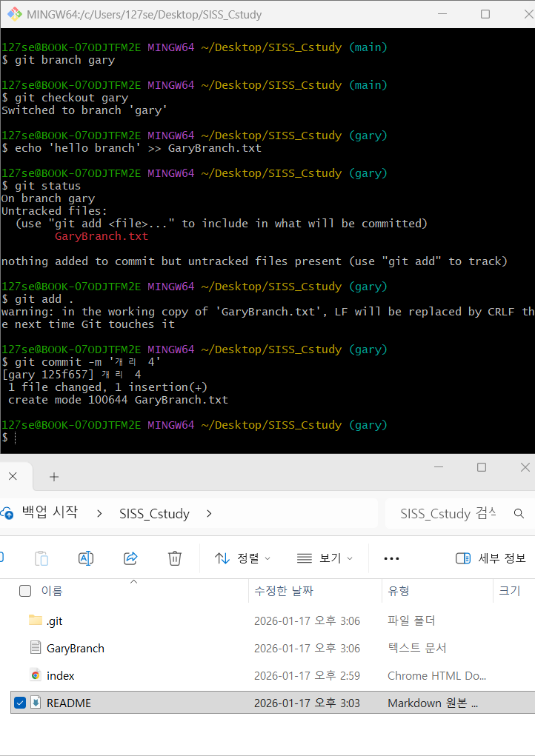Image resolution: width=535 pixels, height=756 pixels.
Task: Toggle the select-all checkbox beside 이름
Action: tap(25, 591)
